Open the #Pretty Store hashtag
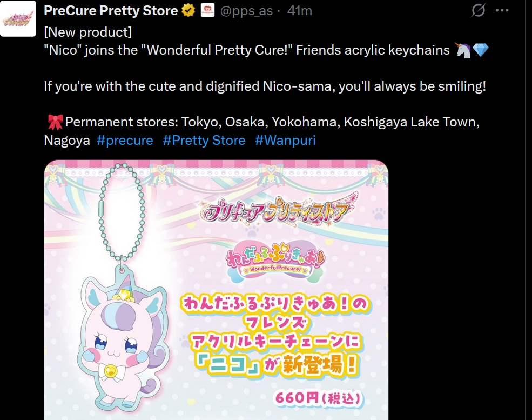 click(204, 140)
